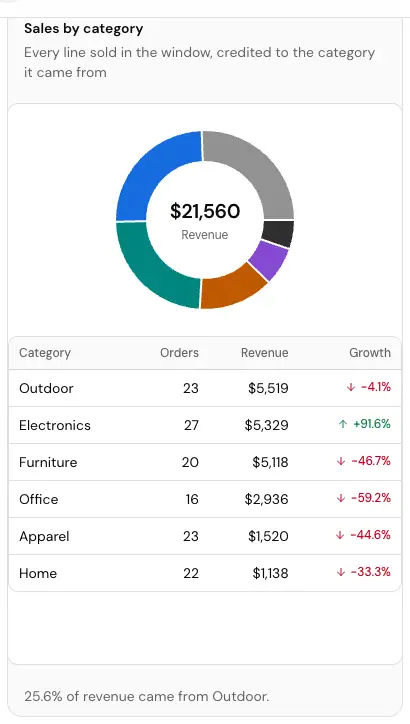Click the Electronics growth value +91.6%
This screenshot has width=410, height=724.
372,424
